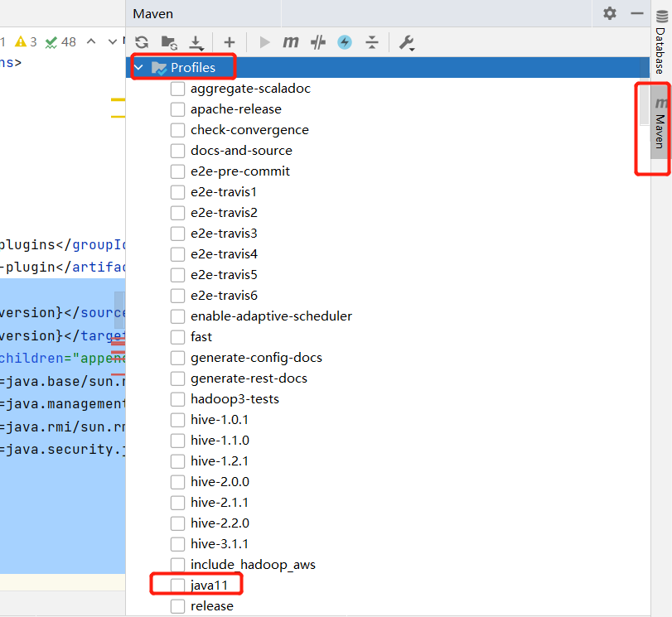Tick the hive-1.0.1 checkbox

[177, 420]
